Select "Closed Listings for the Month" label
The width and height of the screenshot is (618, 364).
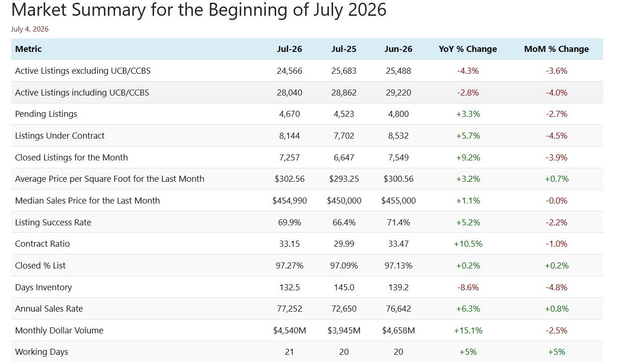click(71, 158)
